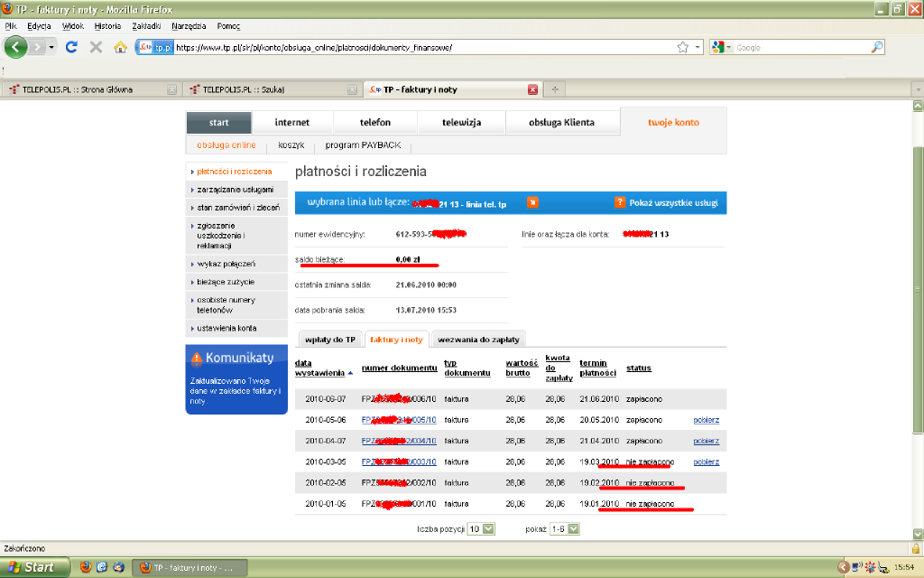
Task: Click Pokaż wszystkie usługi link
Action: pyautogui.click(x=673, y=203)
